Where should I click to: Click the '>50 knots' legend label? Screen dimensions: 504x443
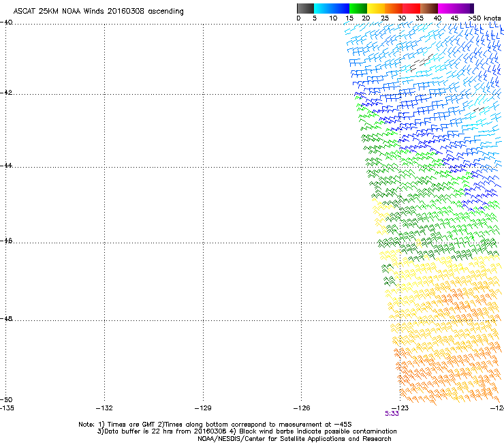coord(484,18)
